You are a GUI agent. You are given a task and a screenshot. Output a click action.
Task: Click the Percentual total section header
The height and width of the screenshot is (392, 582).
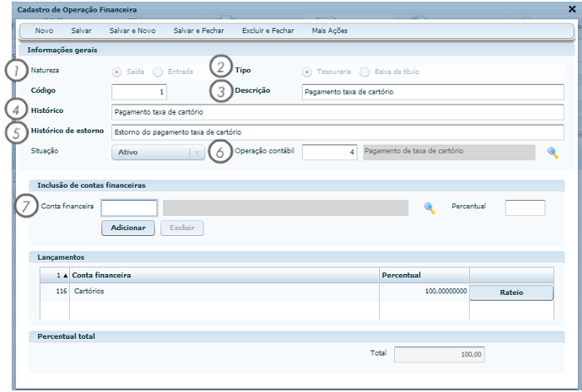297,336
